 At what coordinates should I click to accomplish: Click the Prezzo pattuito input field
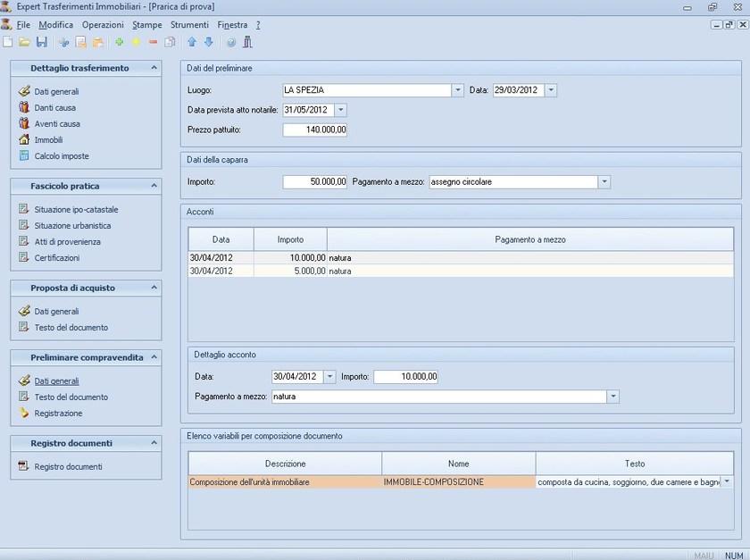point(314,130)
